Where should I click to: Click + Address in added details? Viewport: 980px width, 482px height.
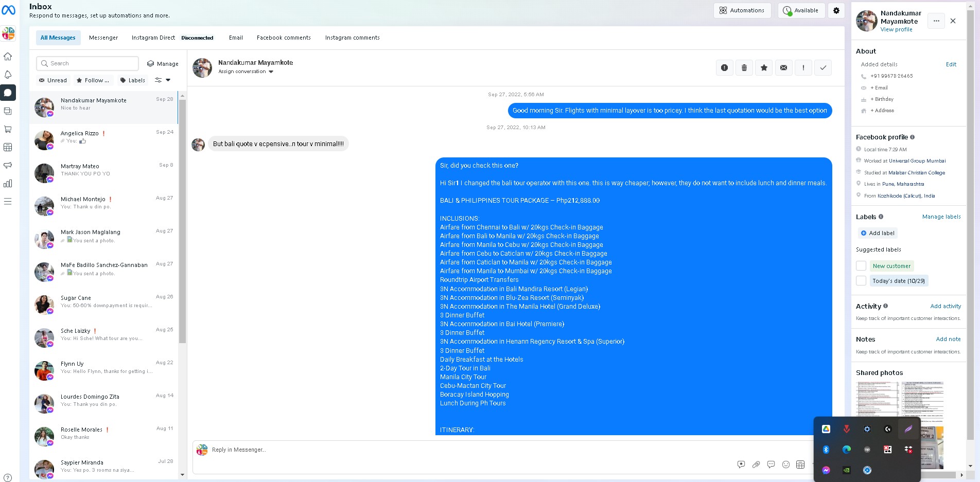click(882, 111)
